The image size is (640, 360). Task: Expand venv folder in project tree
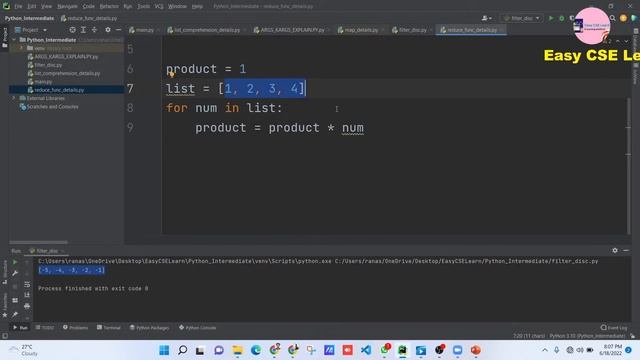coord(22,48)
